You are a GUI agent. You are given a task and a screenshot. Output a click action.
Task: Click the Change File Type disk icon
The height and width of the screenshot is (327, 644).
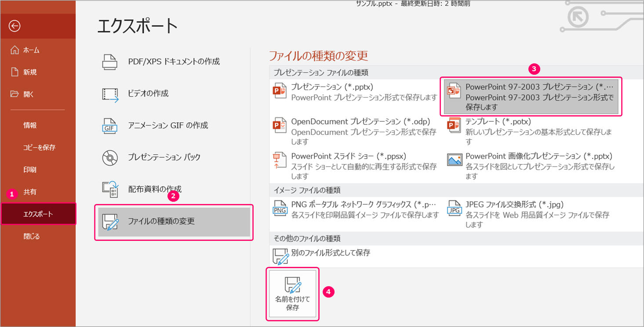click(110, 222)
